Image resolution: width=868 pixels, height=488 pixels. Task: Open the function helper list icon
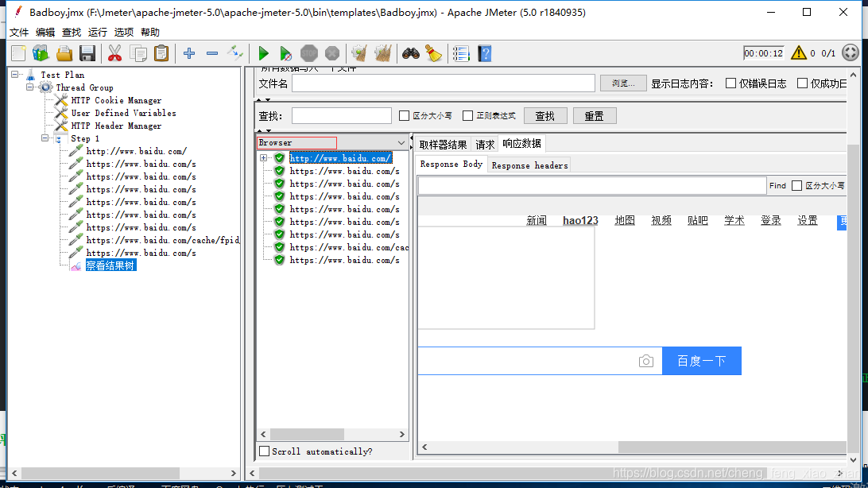(461, 54)
